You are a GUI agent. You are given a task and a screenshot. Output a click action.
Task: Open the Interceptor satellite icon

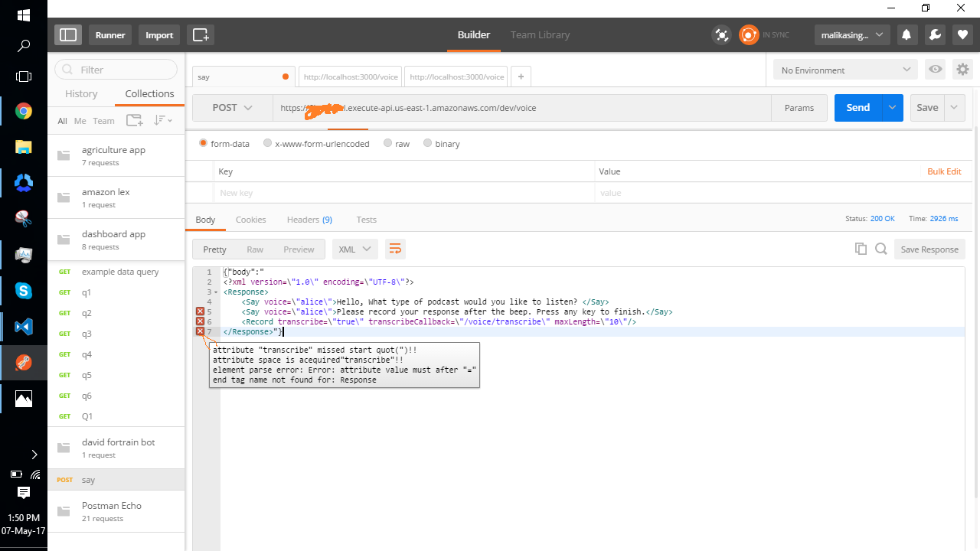721,34
